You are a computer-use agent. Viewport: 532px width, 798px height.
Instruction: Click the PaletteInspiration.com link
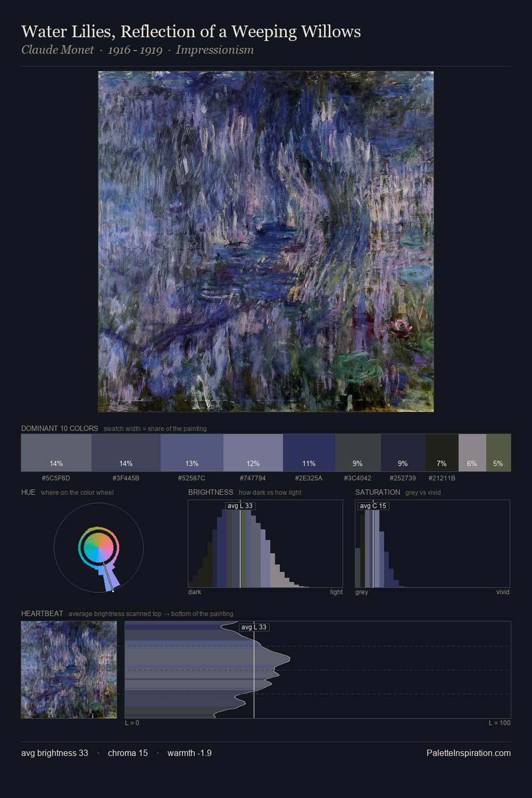[x=469, y=753]
